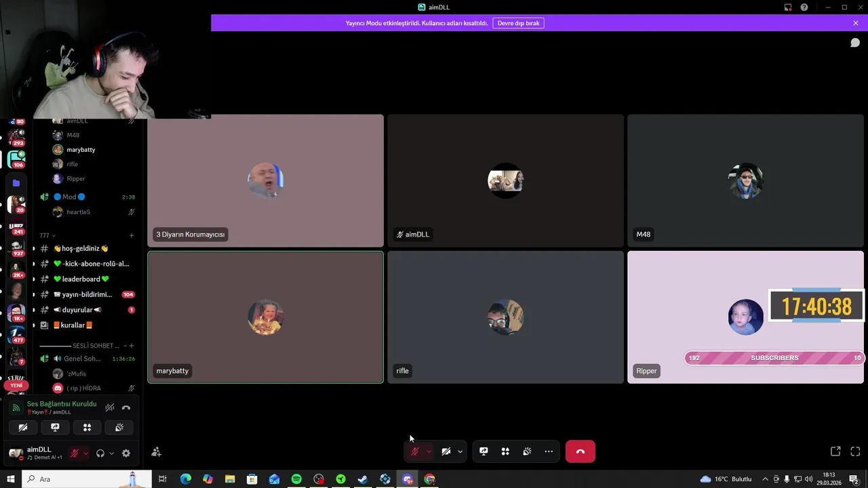This screenshot has height=488, width=868.
Task: Open Soundboard in center call controls
Action: [527, 451]
